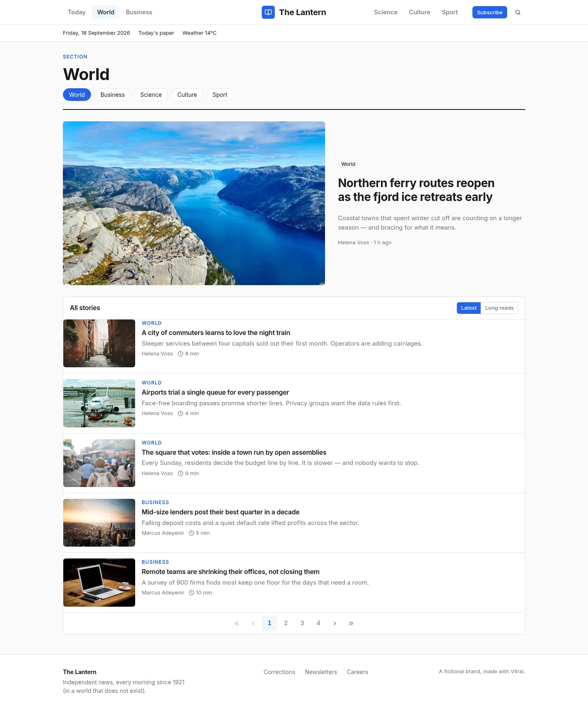Open the fjord hero image
Viewport: 588px width, 708px height.
(x=194, y=203)
